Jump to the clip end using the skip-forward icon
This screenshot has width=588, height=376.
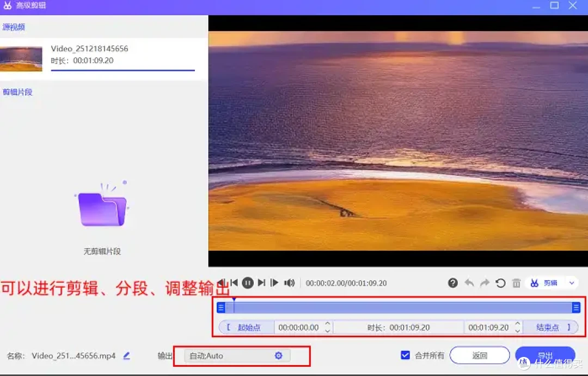coord(262,283)
